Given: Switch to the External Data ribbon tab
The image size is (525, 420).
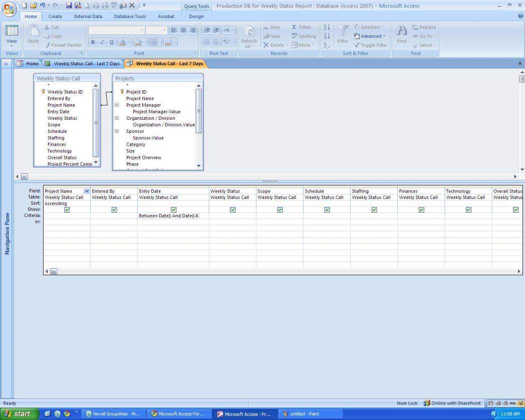Looking at the screenshot, I should coord(88,16).
